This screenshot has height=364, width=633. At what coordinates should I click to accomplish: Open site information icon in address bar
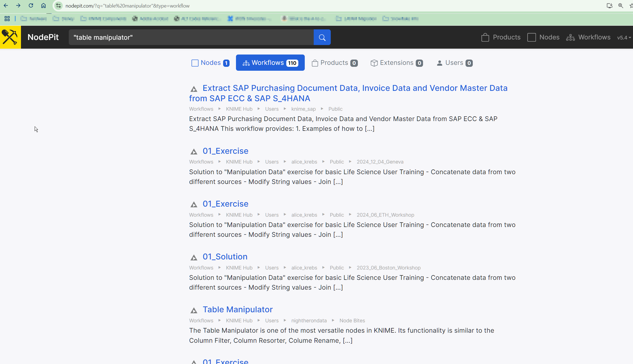pos(58,6)
